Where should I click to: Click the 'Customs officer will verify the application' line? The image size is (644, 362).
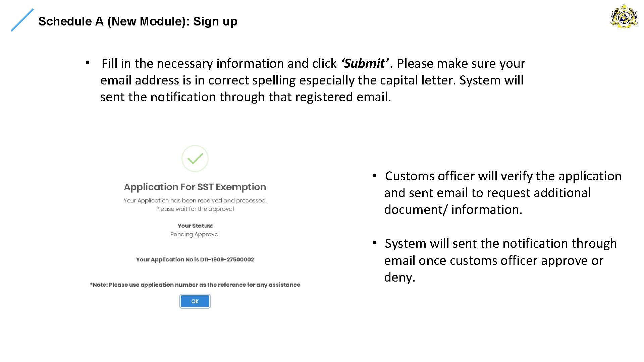point(503,176)
